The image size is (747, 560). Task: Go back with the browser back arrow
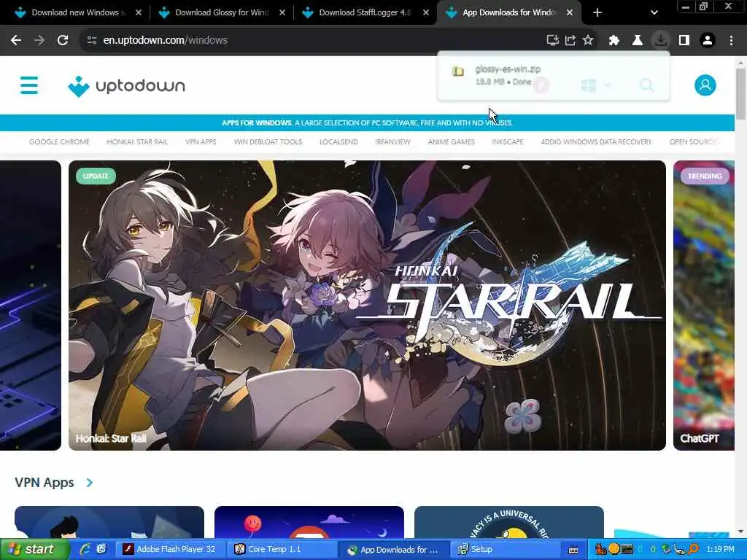pyautogui.click(x=16, y=41)
